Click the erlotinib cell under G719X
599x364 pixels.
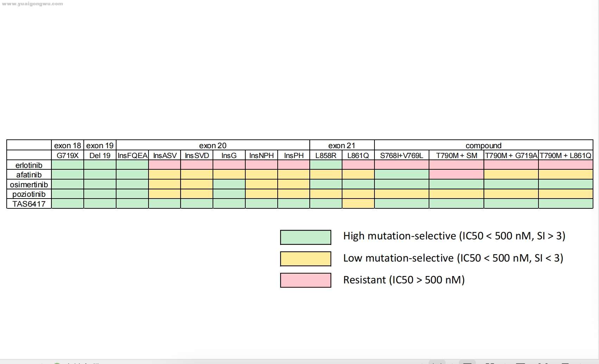click(x=68, y=165)
